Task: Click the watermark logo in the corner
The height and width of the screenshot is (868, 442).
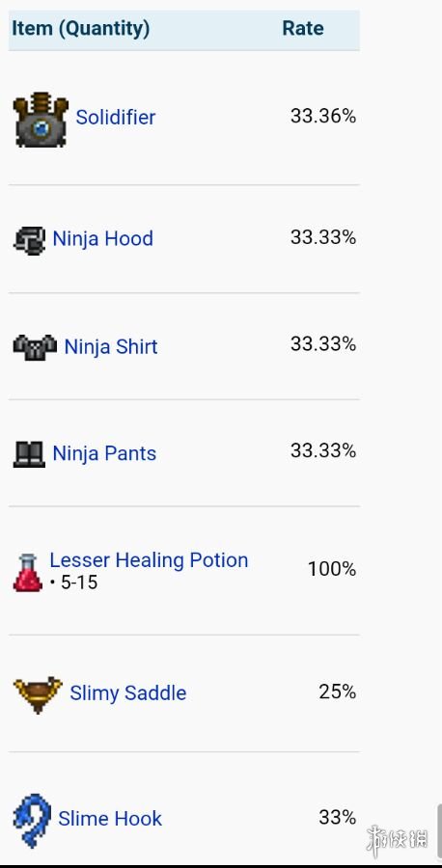Action: 398,838
